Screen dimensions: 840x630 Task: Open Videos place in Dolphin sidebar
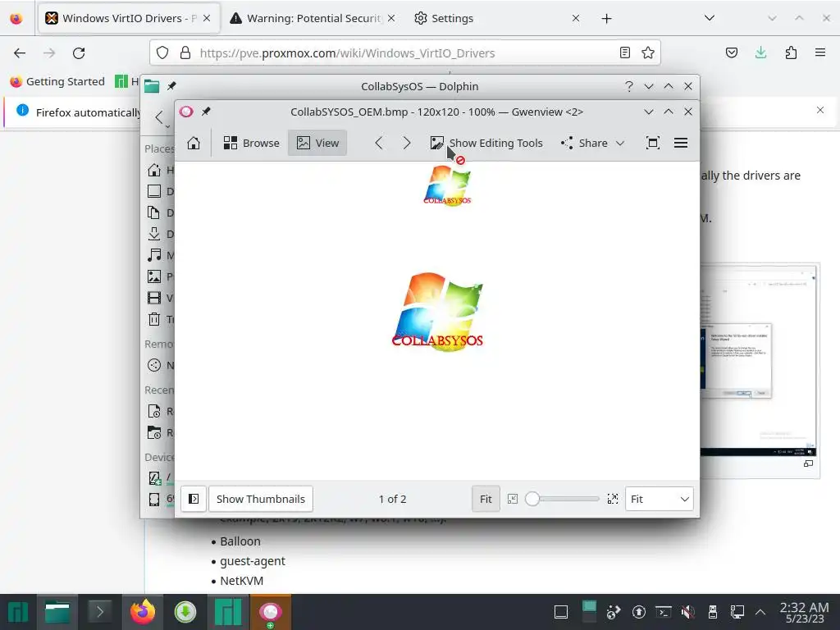pyautogui.click(x=160, y=298)
